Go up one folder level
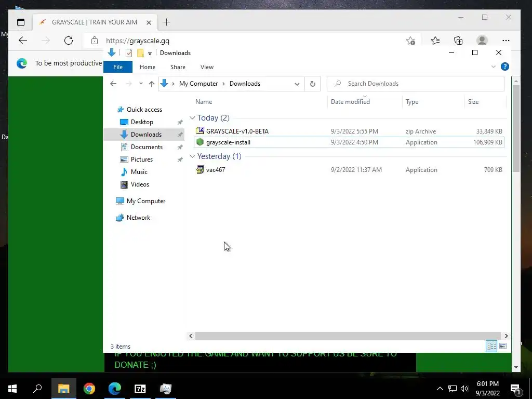The image size is (532, 399). [x=151, y=84]
